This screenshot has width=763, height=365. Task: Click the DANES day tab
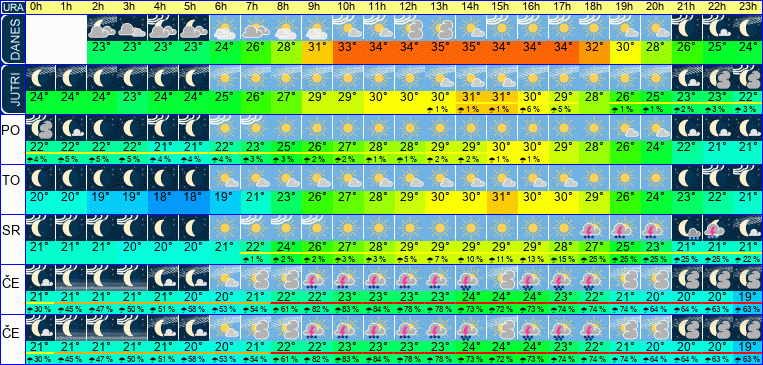pos(13,39)
